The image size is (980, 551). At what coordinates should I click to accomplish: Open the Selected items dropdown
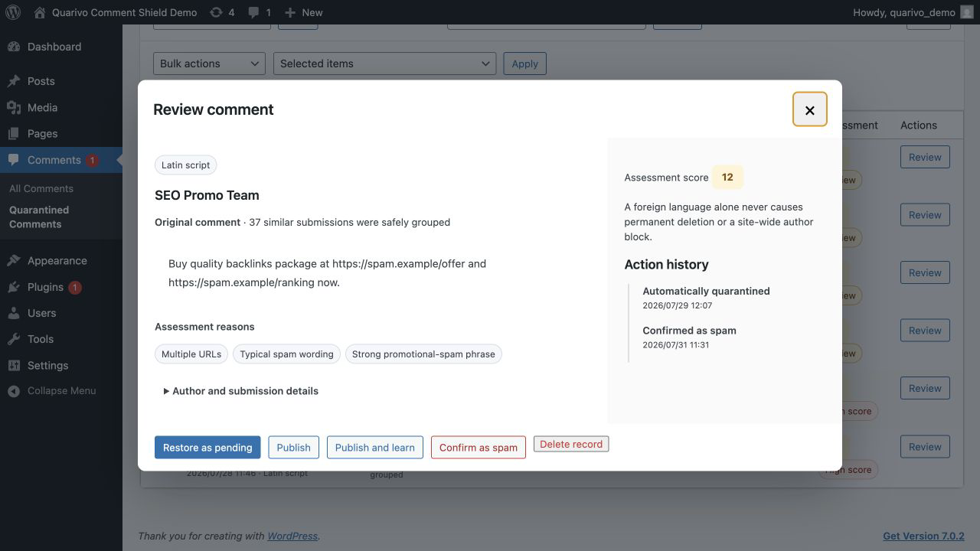[384, 64]
